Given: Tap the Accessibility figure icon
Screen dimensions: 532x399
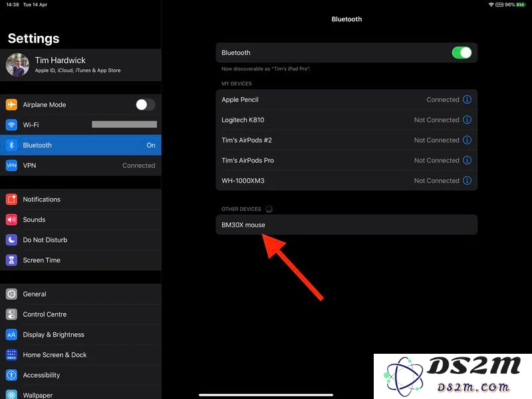Looking at the screenshot, I should tap(11, 375).
